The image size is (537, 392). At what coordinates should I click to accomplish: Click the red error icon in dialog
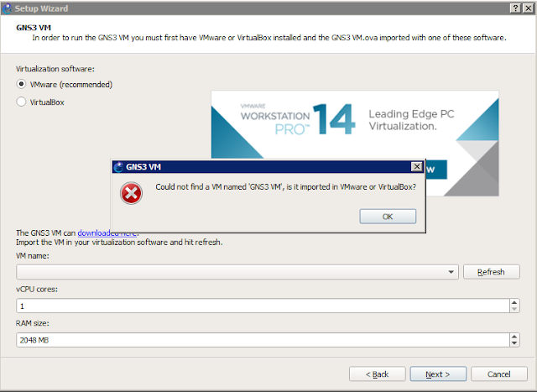click(131, 193)
